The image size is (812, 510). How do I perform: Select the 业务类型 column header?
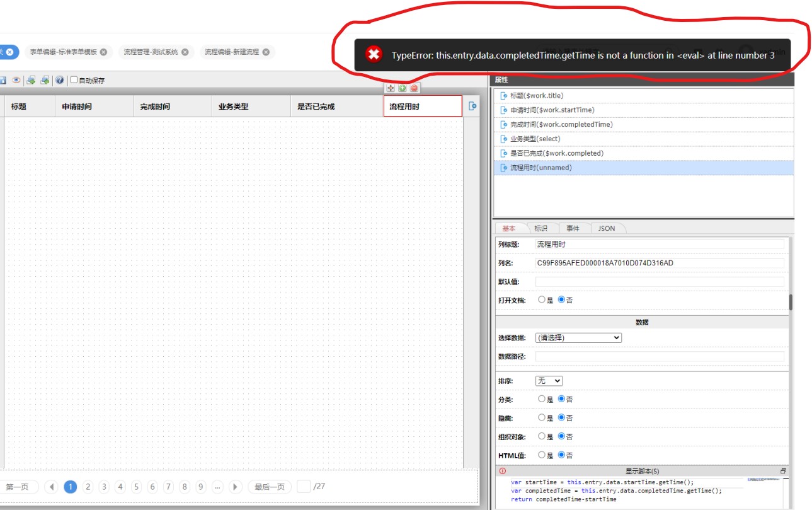(x=251, y=107)
